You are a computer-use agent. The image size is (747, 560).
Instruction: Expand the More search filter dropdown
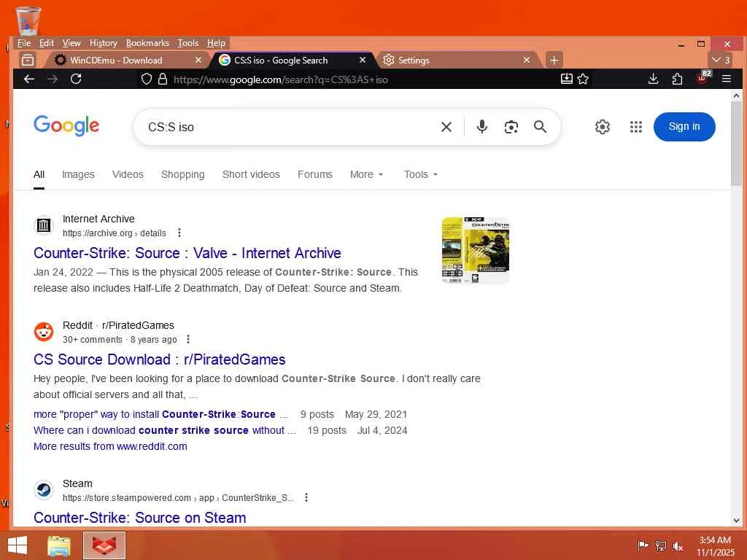coord(366,175)
